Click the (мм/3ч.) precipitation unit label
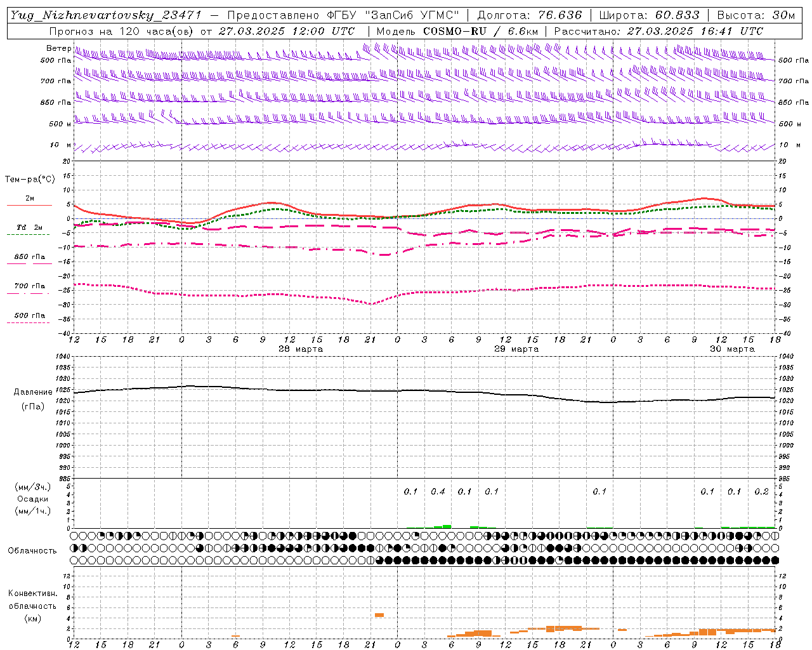 tap(33, 487)
